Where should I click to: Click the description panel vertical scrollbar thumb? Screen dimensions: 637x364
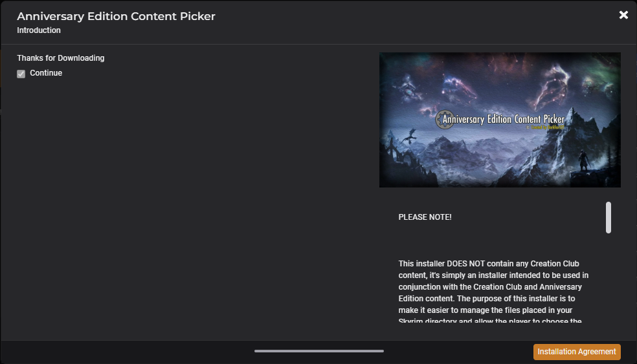[608, 217]
